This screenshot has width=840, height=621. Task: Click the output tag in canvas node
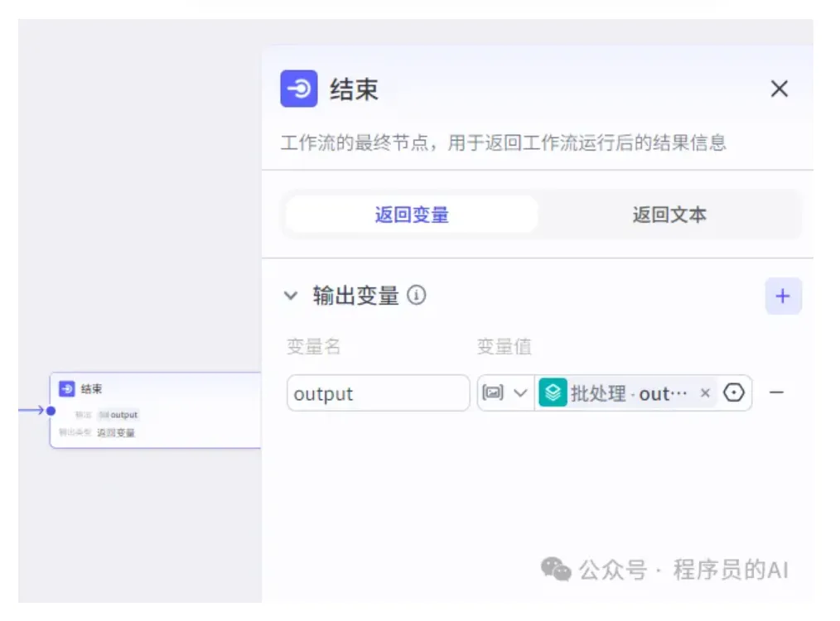[x=119, y=415]
